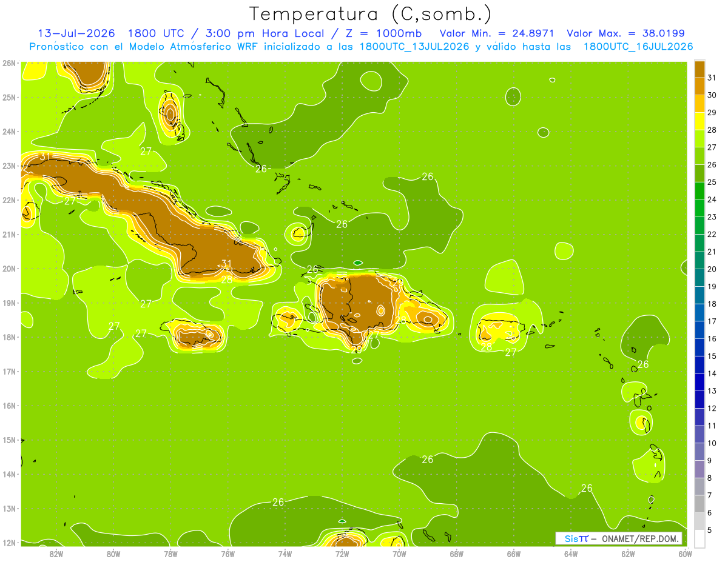This screenshot has height=562, width=728.
Task: Click the yellow swatch between 28 and 29
Action: (700, 121)
